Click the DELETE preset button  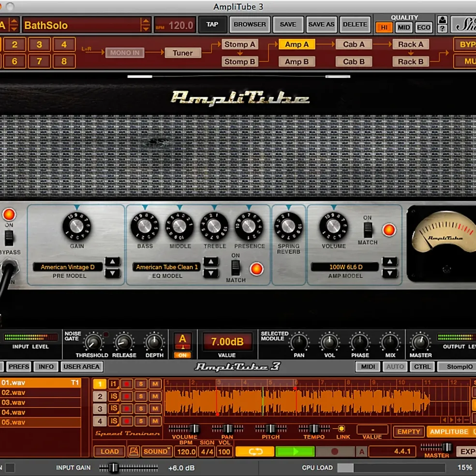click(355, 24)
